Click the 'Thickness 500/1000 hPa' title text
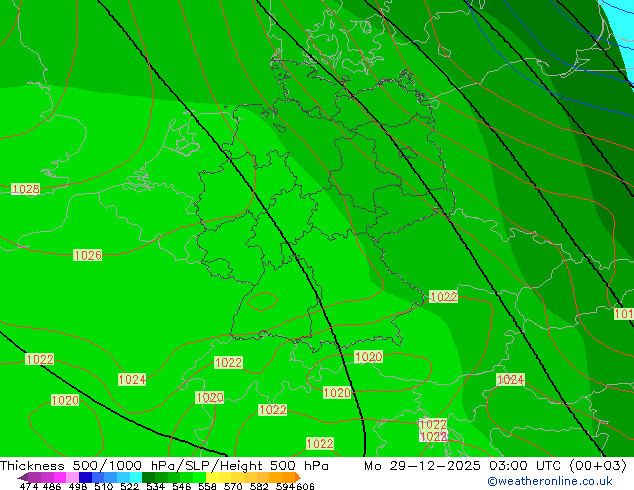The image size is (634, 490). [87, 466]
